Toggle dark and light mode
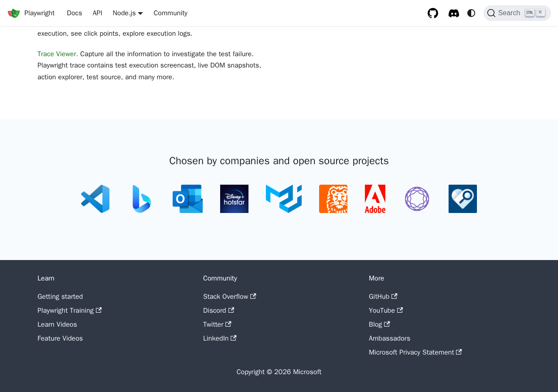Image resolution: width=558 pixels, height=392 pixels. [471, 13]
